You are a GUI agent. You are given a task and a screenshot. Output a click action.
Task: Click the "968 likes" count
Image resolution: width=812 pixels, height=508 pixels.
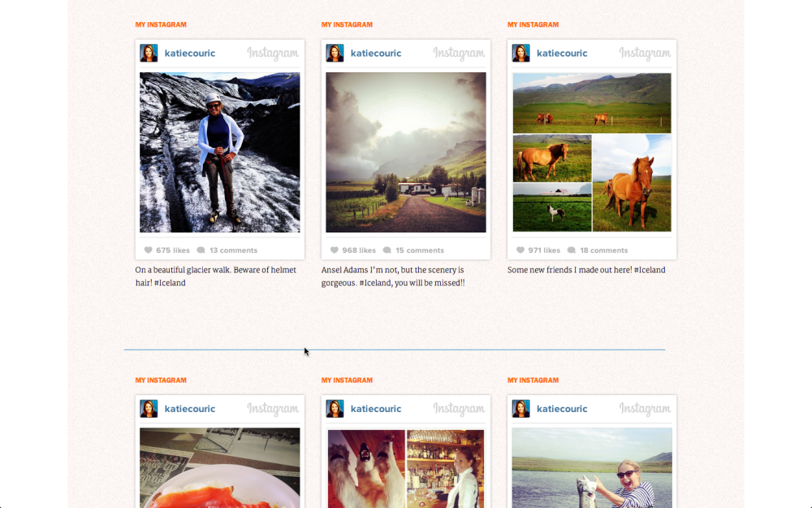tap(359, 250)
